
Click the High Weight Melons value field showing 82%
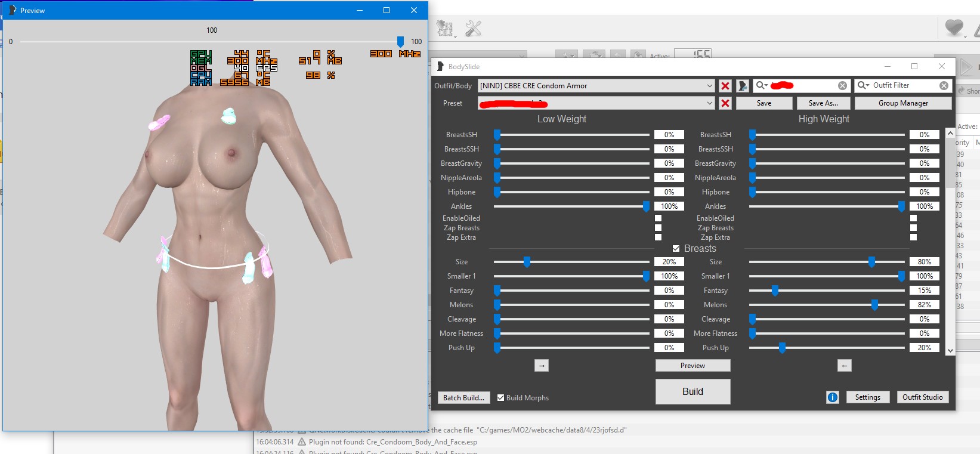925,305
